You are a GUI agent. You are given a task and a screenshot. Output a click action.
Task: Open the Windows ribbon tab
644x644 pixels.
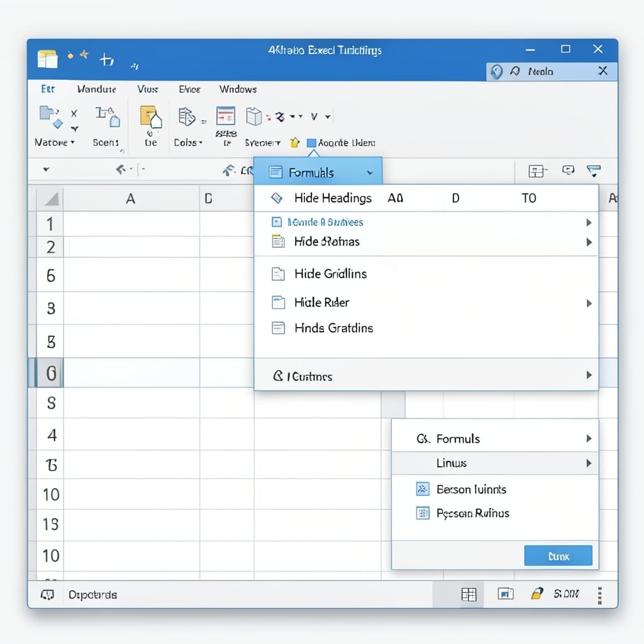238,89
